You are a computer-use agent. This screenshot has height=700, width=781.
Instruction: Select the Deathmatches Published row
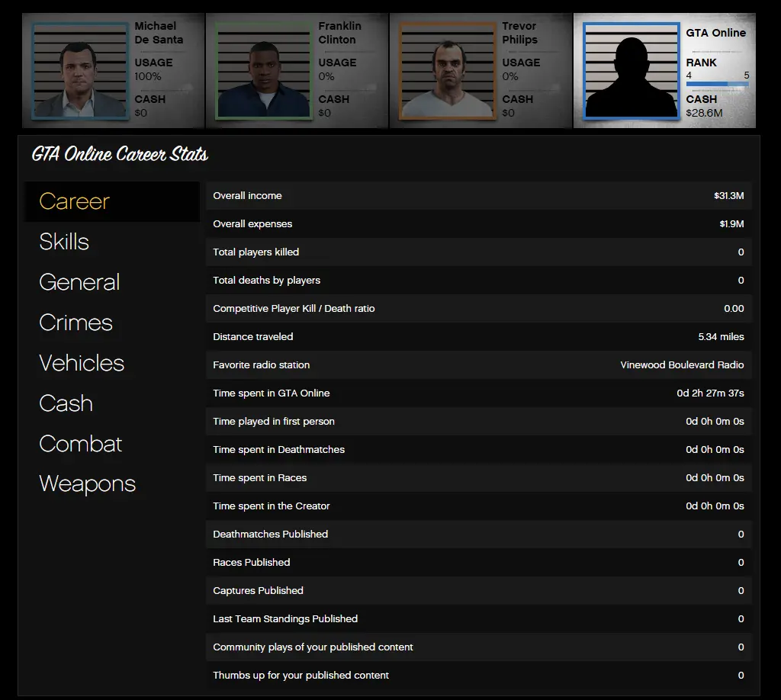click(x=479, y=535)
